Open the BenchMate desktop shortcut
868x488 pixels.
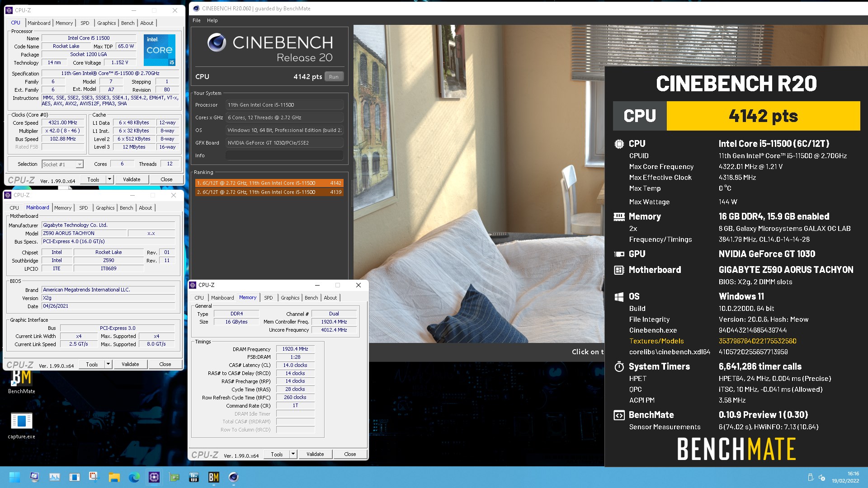click(21, 381)
